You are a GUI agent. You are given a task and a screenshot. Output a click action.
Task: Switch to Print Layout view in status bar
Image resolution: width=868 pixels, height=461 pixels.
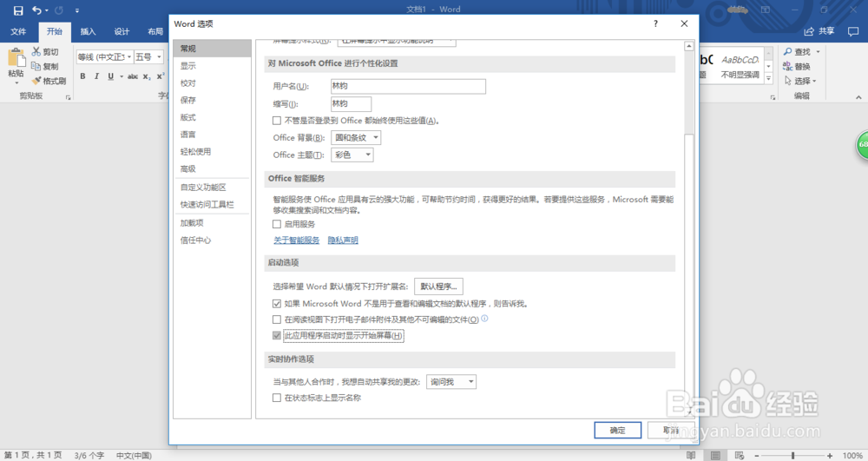[715, 456]
